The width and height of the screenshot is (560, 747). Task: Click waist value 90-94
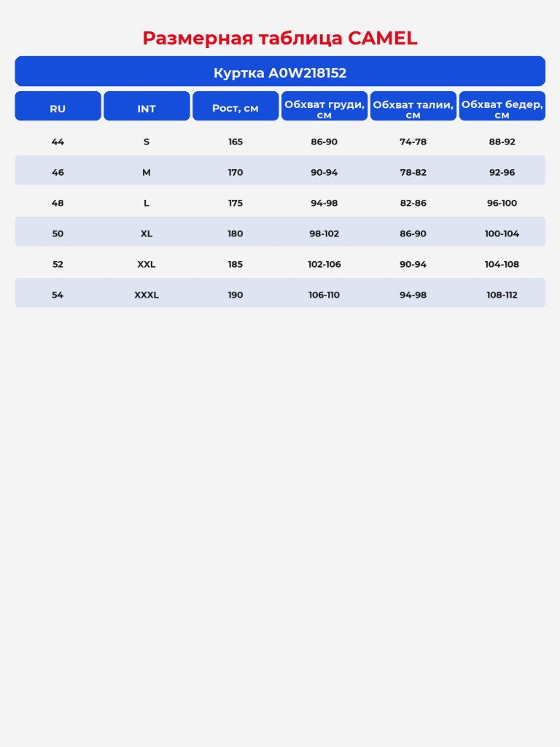coord(413,264)
